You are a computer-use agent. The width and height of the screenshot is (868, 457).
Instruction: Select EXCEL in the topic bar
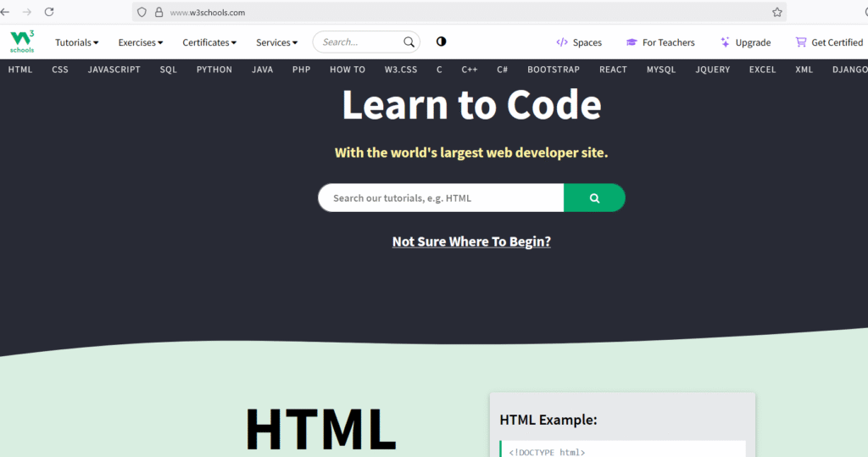click(762, 70)
